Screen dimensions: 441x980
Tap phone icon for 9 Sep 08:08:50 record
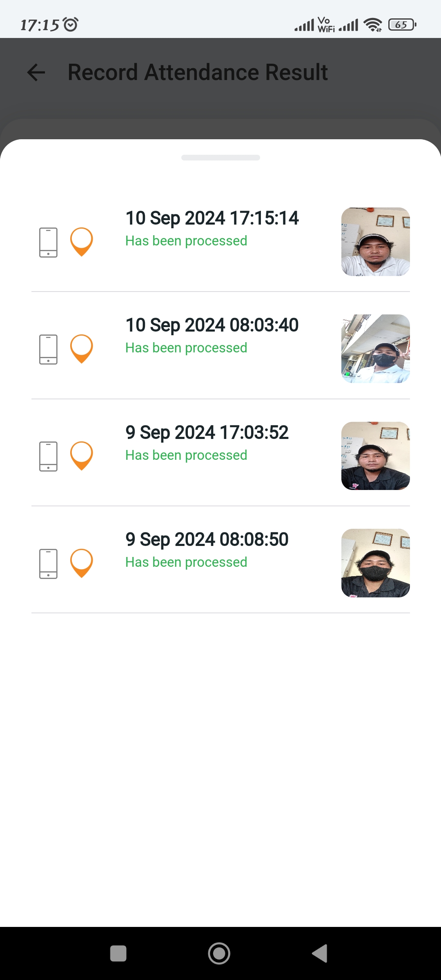point(48,563)
